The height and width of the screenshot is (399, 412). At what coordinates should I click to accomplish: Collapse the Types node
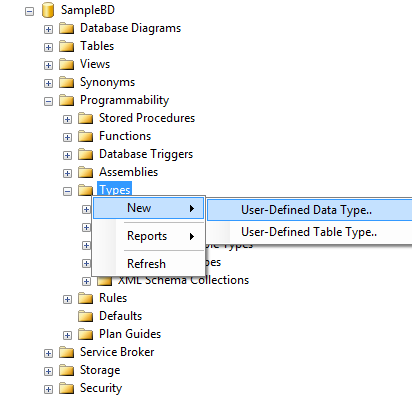pos(67,192)
